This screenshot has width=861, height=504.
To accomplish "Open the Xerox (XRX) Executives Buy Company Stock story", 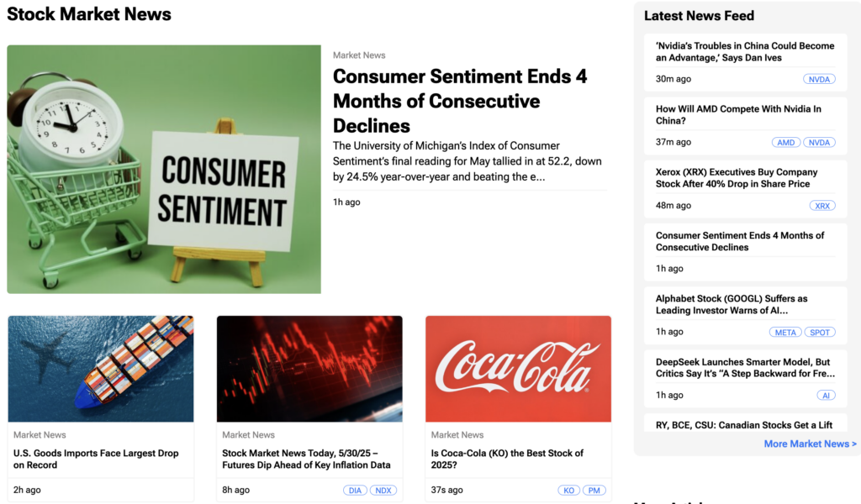I will (737, 178).
